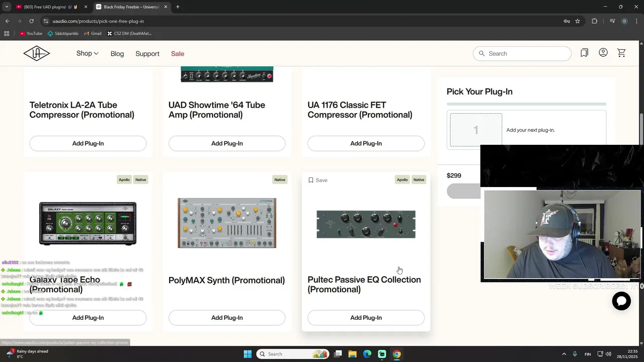This screenshot has height=362, width=644.
Task: Open Task View on the taskbar
Action: click(338, 354)
